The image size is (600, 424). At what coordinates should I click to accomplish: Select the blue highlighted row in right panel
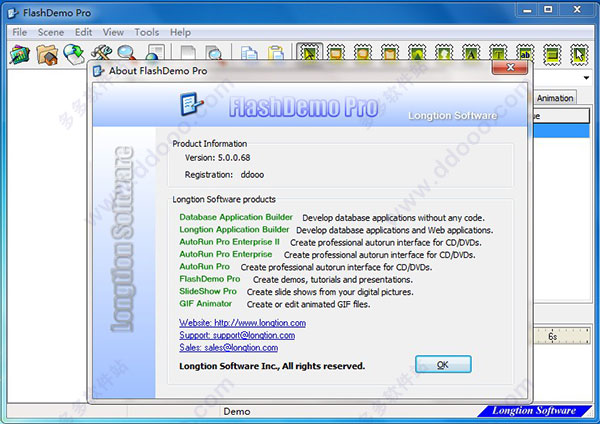[x=561, y=130]
